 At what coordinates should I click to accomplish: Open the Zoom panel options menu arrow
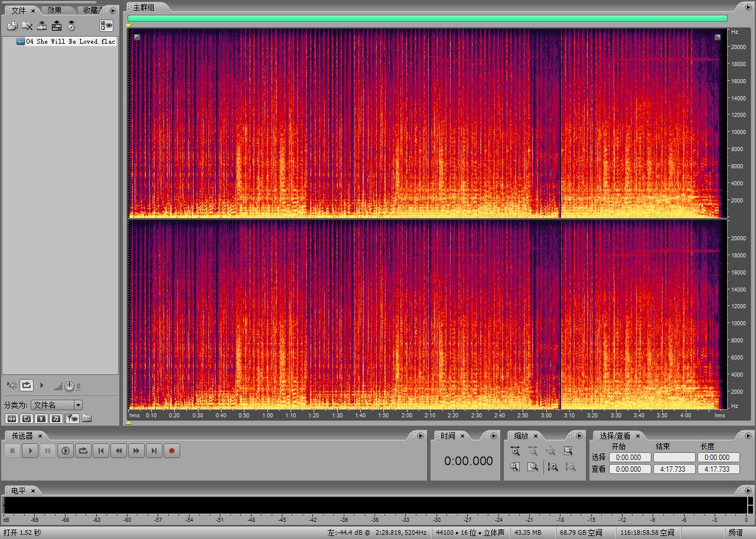point(579,436)
